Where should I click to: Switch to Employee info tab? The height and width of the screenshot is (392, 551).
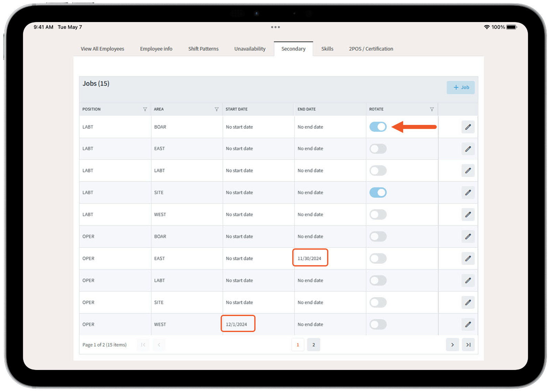tap(156, 49)
